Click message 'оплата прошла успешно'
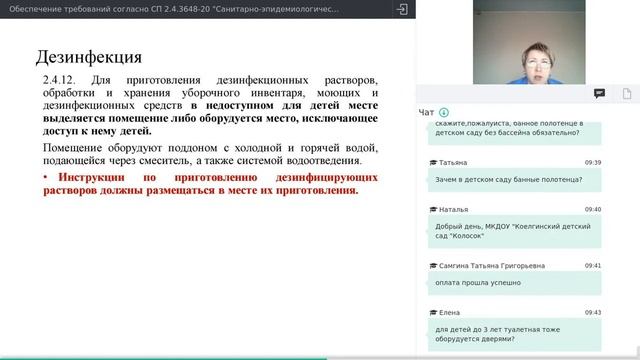This screenshot has width=640, height=360. [x=514, y=283]
